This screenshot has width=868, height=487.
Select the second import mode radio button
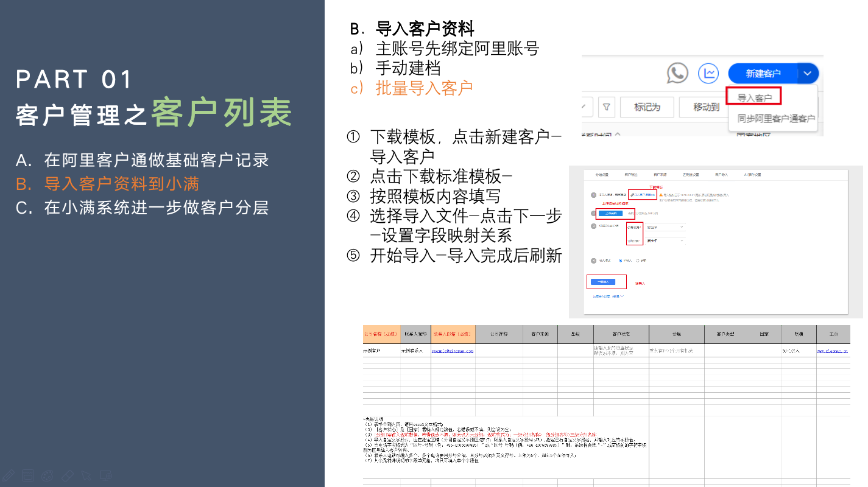tap(638, 261)
